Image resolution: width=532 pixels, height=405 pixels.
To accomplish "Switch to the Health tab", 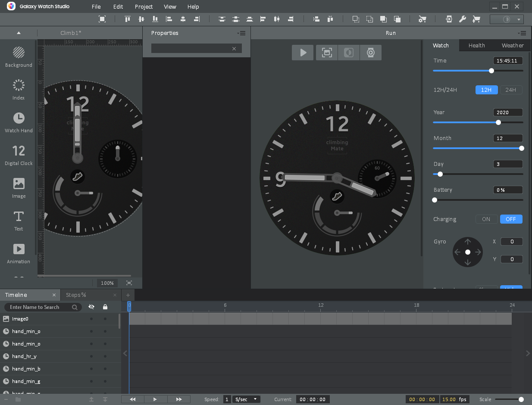I will tap(476, 45).
